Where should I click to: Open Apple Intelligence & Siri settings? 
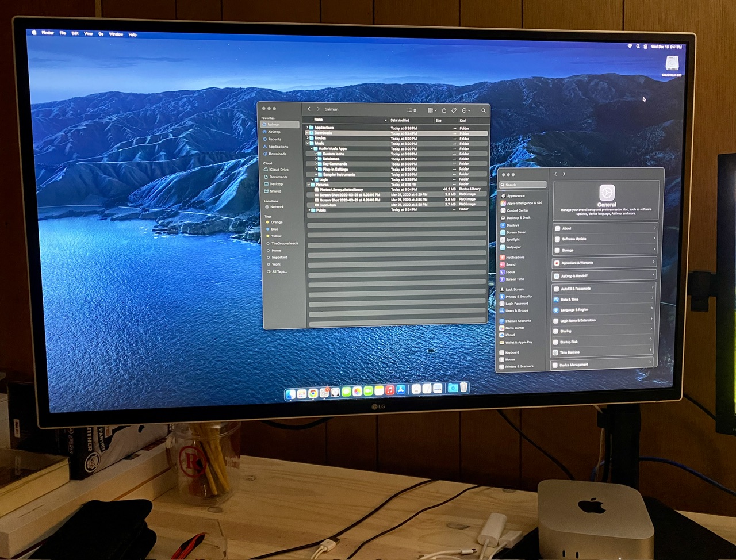click(521, 203)
